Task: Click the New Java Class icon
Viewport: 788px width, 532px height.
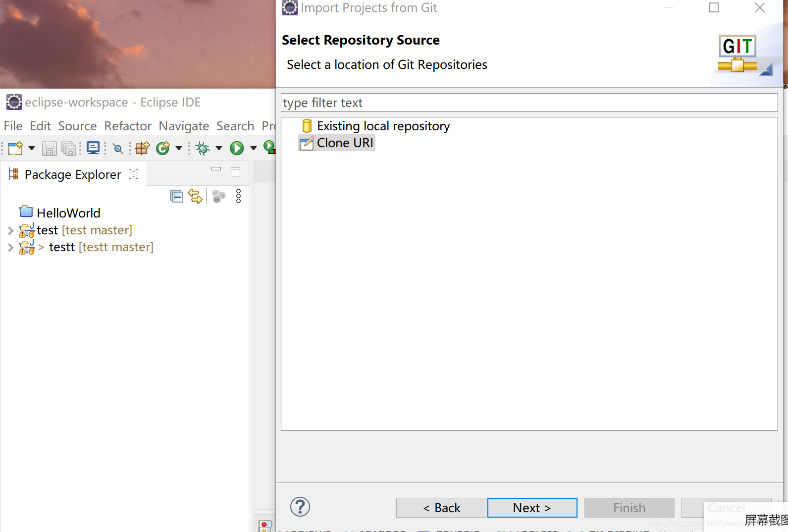Action: pos(163,148)
